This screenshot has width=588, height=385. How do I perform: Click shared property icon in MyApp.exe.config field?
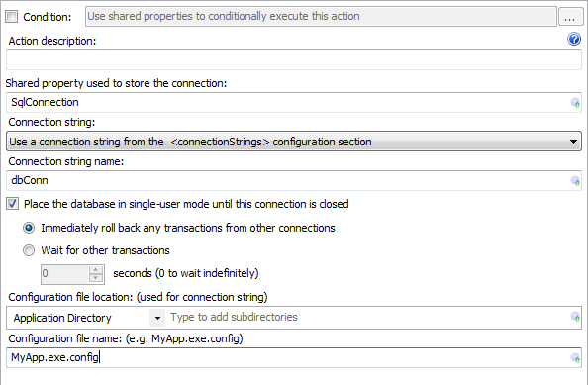click(x=575, y=358)
